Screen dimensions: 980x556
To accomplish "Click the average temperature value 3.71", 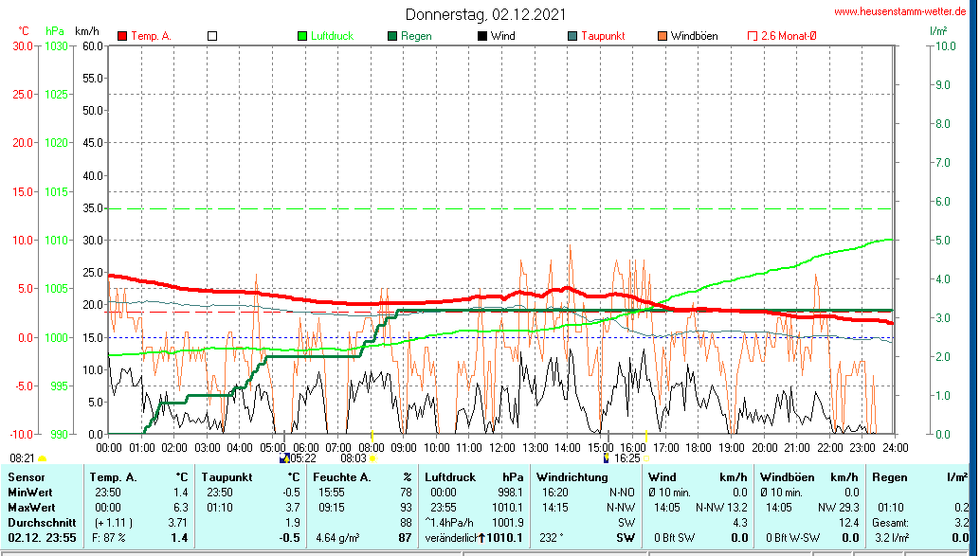I will coord(177,522).
